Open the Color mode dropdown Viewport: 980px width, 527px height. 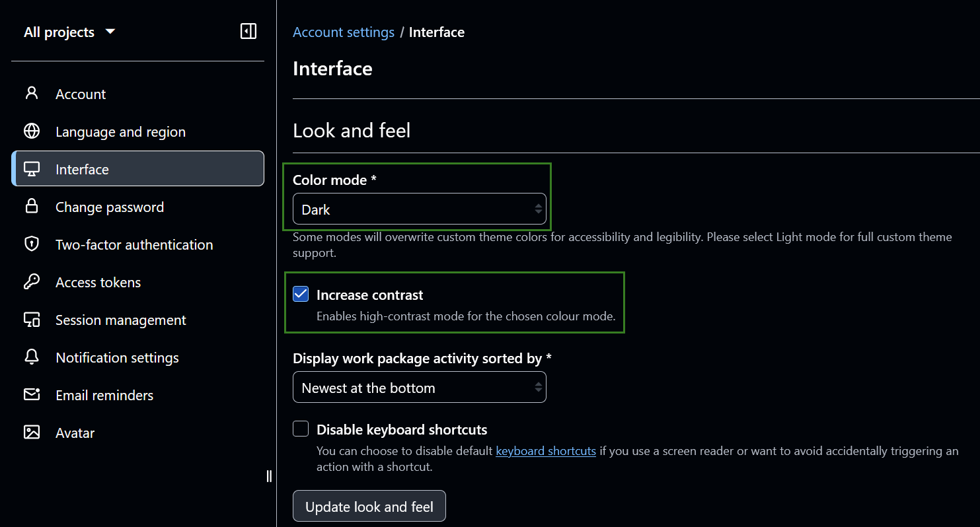pyautogui.click(x=419, y=209)
